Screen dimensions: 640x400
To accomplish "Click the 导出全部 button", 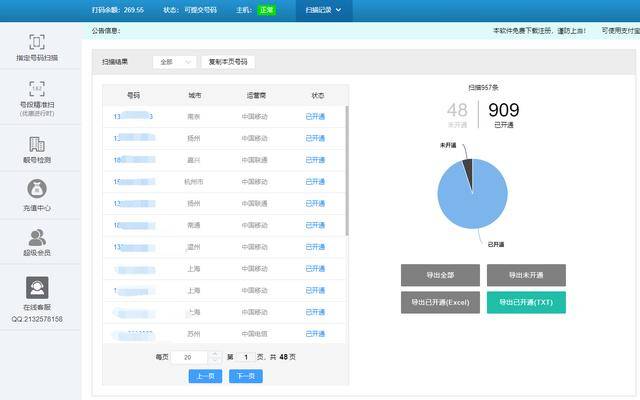I will (x=440, y=275).
